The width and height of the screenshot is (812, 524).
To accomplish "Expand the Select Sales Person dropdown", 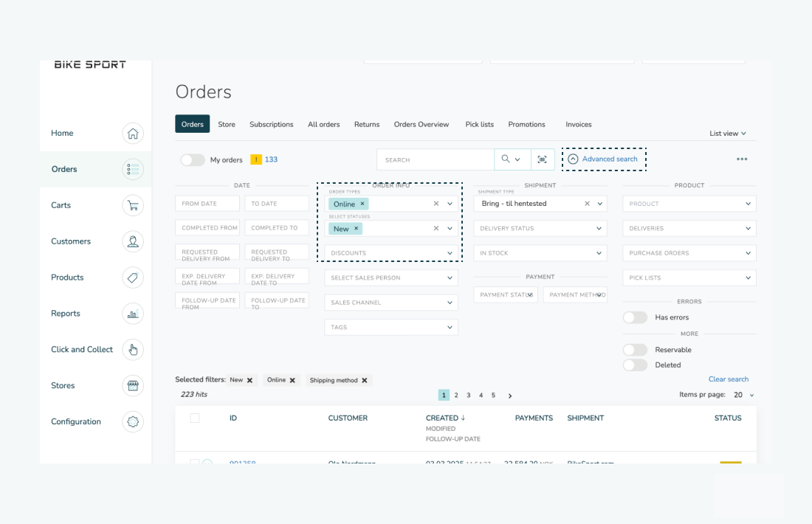I will coord(391,277).
